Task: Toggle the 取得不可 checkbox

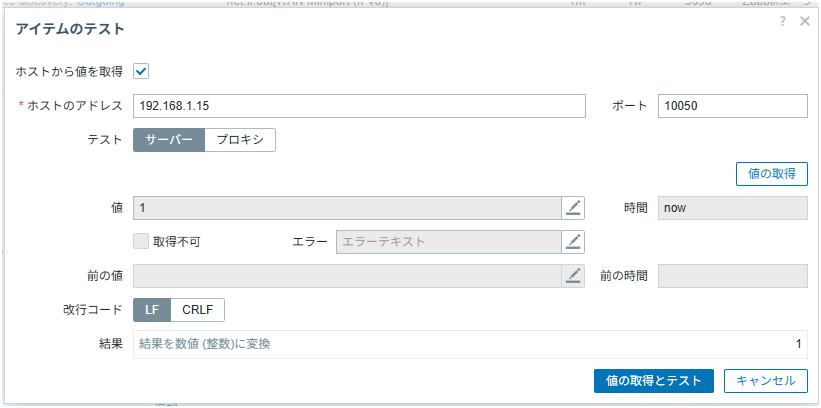Action: [x=141, y=242]
